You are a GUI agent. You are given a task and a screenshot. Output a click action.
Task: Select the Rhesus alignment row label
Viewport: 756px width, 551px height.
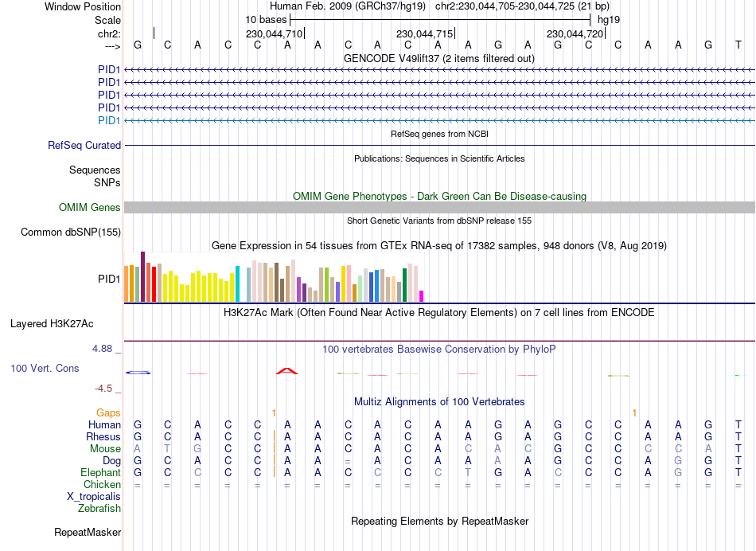[x=103, y=436]
